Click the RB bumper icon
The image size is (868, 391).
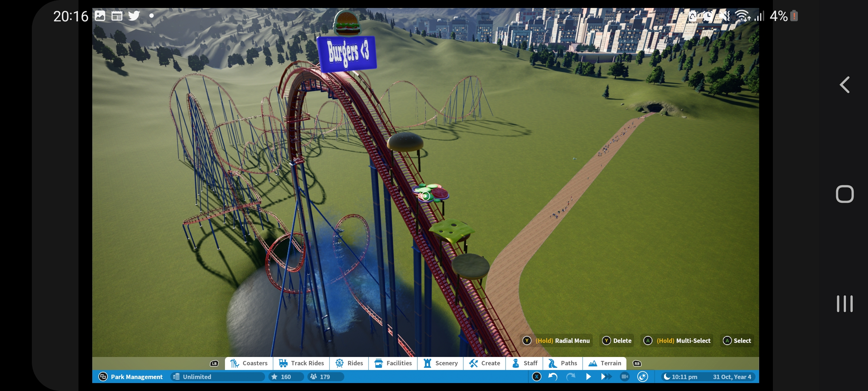637,363
